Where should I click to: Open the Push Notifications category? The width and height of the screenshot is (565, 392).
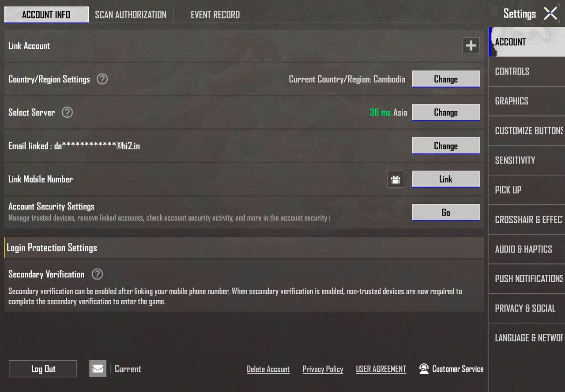point(527,278)
